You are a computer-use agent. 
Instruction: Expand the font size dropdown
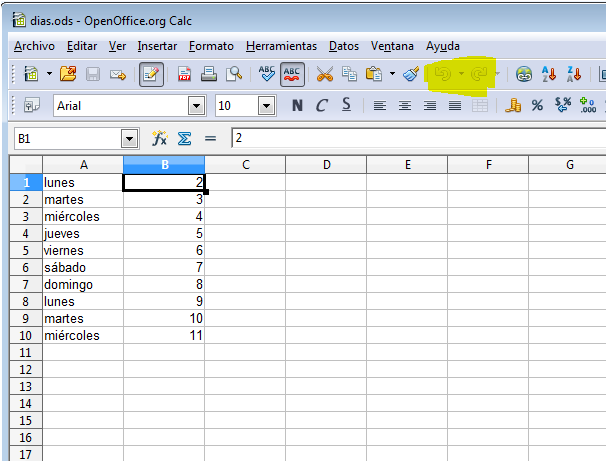point(266,106)
